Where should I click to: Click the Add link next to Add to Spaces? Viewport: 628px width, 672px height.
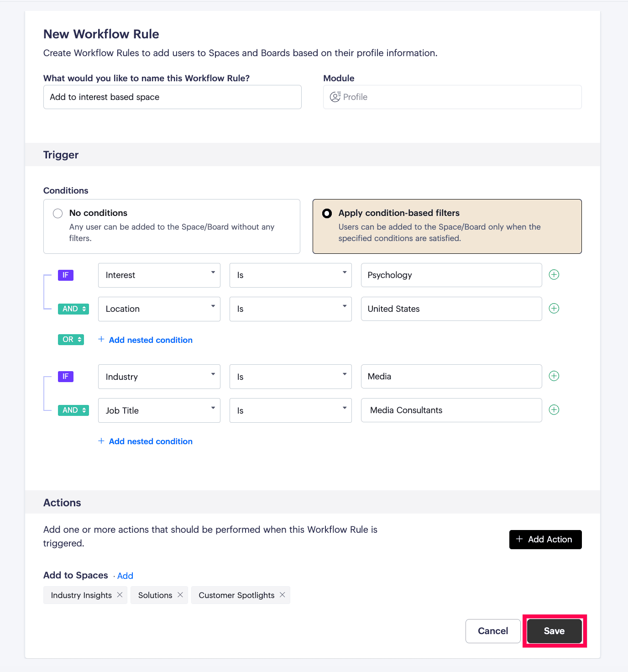pos(126,576)
